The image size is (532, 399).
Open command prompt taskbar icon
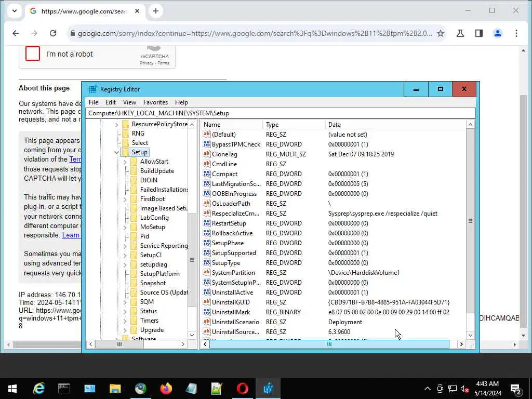64,389
